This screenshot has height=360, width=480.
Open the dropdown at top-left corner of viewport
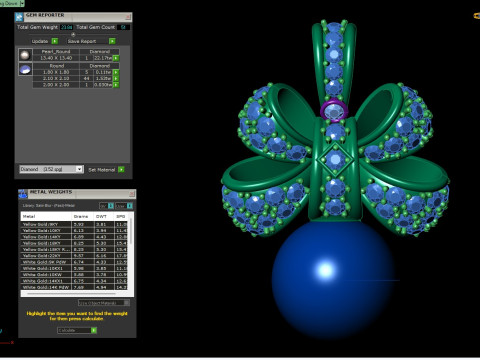tap(22, 3)
